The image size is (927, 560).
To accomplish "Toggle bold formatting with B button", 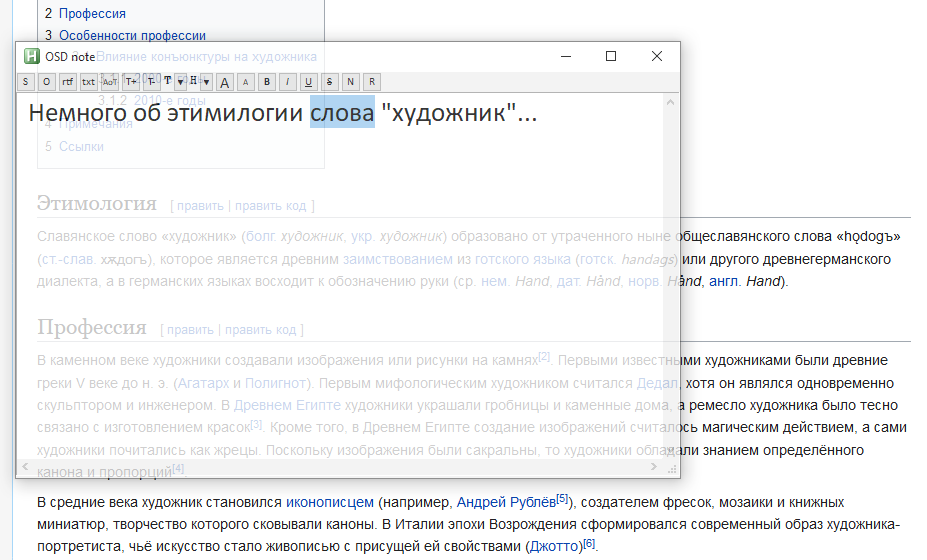I will coord(267,82).
